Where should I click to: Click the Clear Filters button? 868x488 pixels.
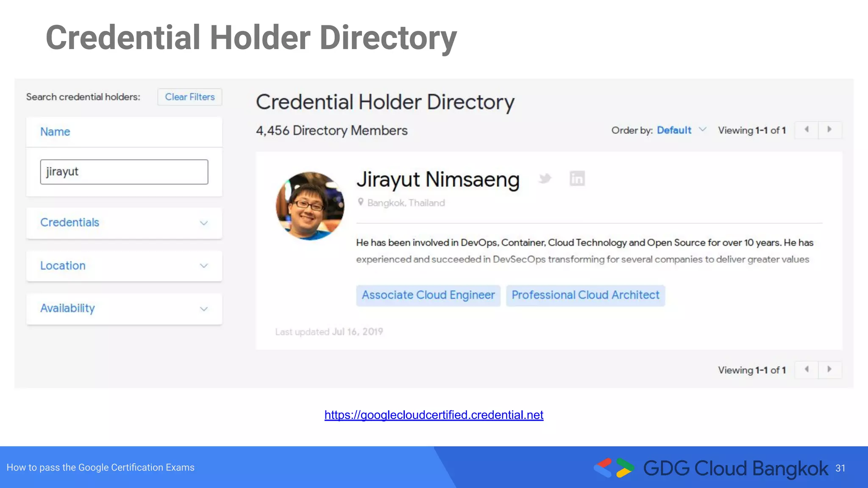(x=190, y=97)
